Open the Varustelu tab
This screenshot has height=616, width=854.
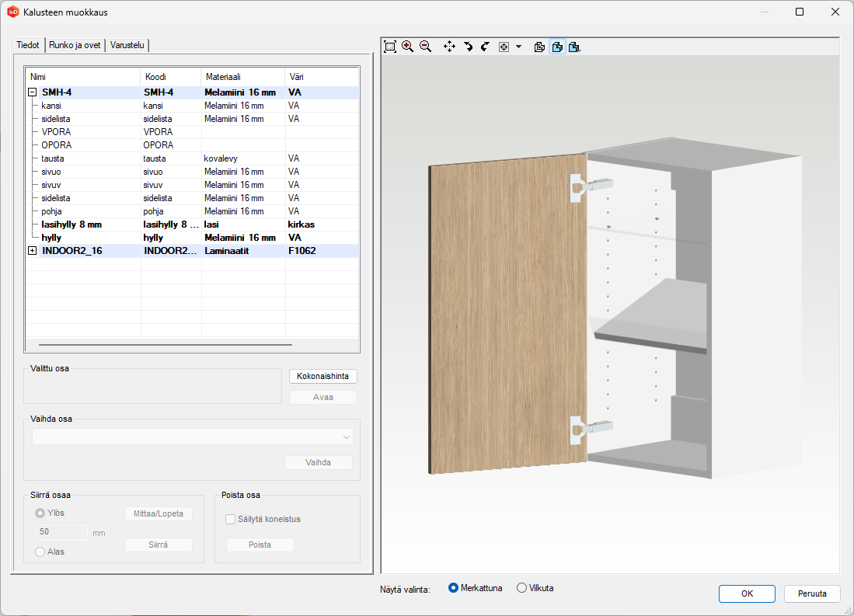pos(127,45)
